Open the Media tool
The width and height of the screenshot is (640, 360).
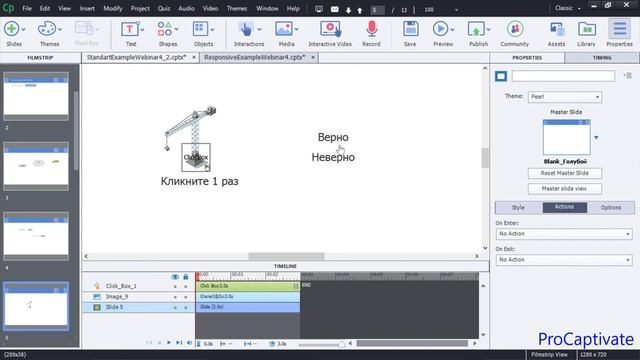283,29
